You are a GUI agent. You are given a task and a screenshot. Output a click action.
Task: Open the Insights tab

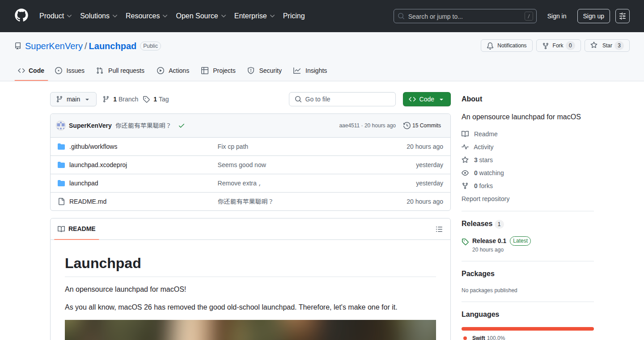310,71
